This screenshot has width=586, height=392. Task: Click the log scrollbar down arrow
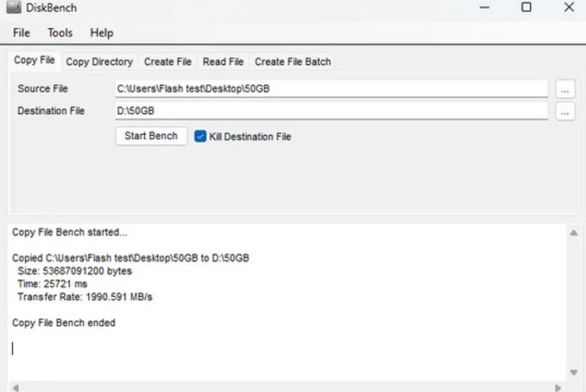[574, 372]
